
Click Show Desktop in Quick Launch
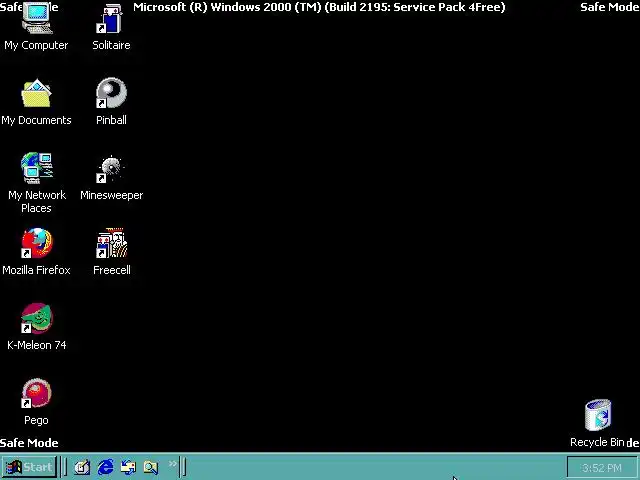pos(82,467)
